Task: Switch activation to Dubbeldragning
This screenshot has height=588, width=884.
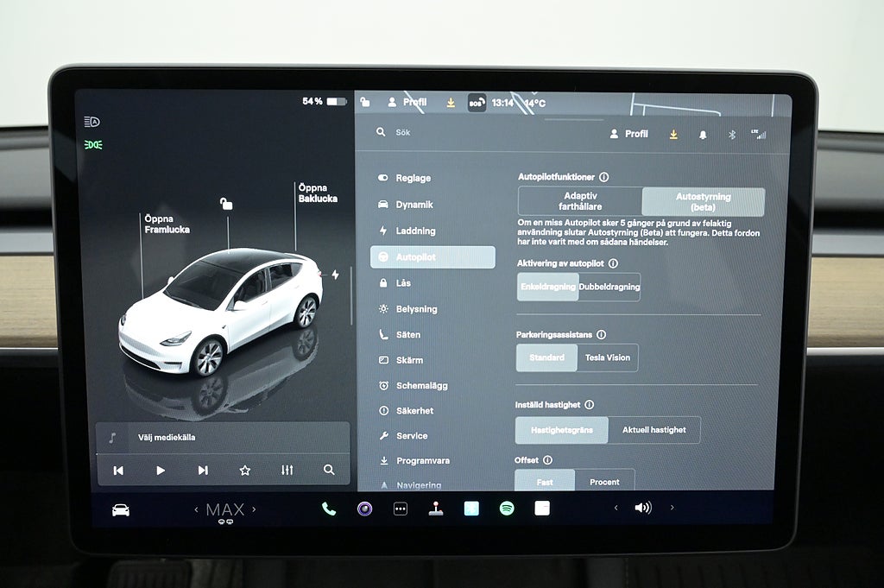Action: point(609,287)
